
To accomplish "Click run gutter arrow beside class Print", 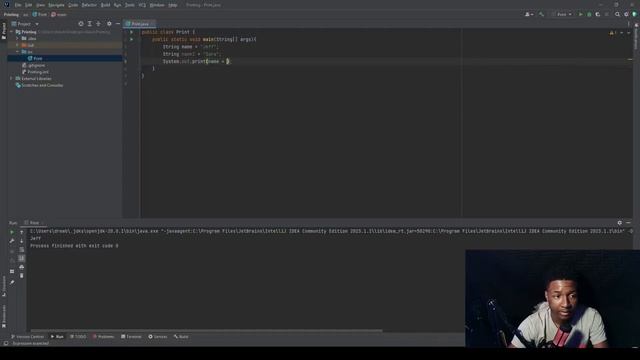I will [131, 32].
